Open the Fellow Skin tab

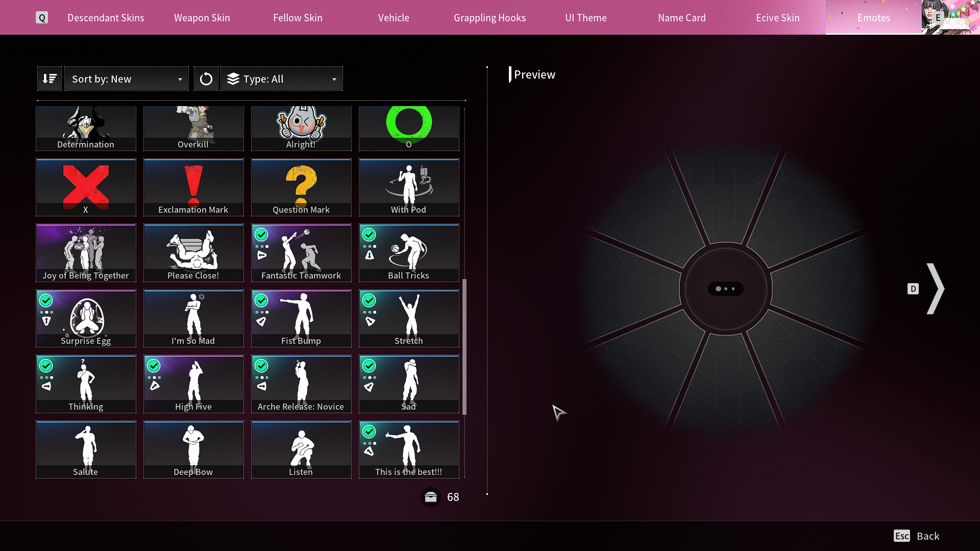coord(298,18)
